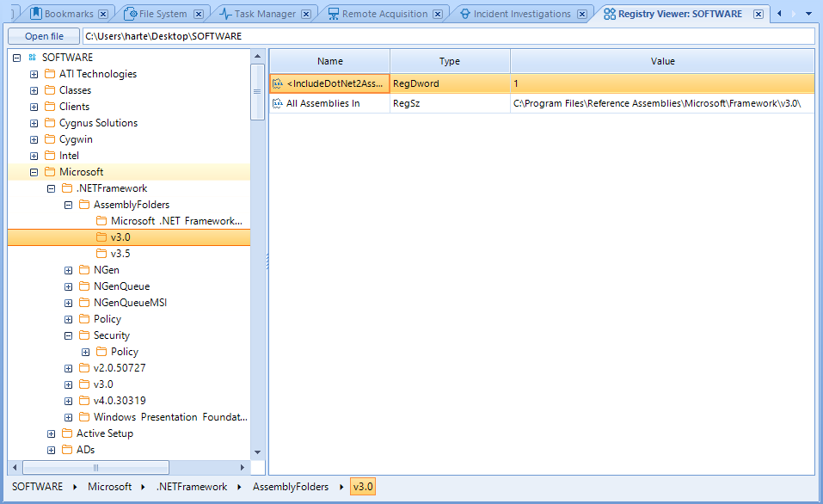Collapse the AssemblyFolders key
This screenshot has height=504, width=823.
[x=69, y=205]
